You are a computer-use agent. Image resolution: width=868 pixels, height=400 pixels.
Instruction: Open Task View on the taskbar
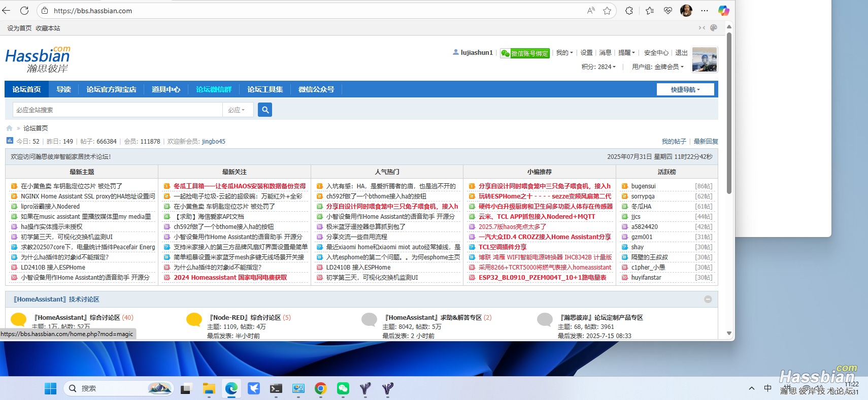(x=186, y=388)
